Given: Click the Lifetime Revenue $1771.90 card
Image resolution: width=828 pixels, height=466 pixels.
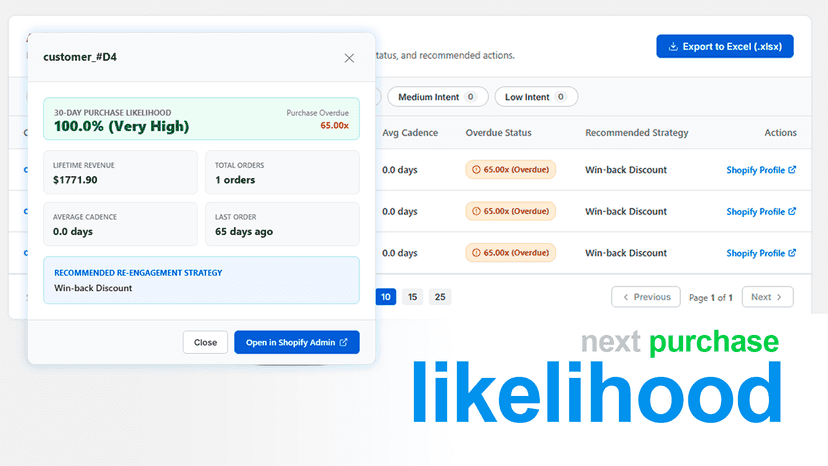Looking at the screenshot, I should pyautogui.click(x=120, y=172).
